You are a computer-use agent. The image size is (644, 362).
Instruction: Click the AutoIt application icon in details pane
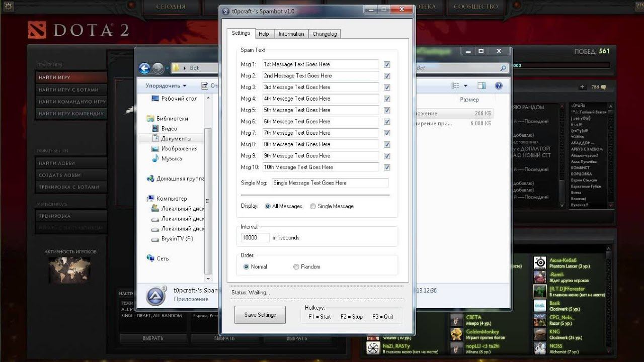coord(156,296)
